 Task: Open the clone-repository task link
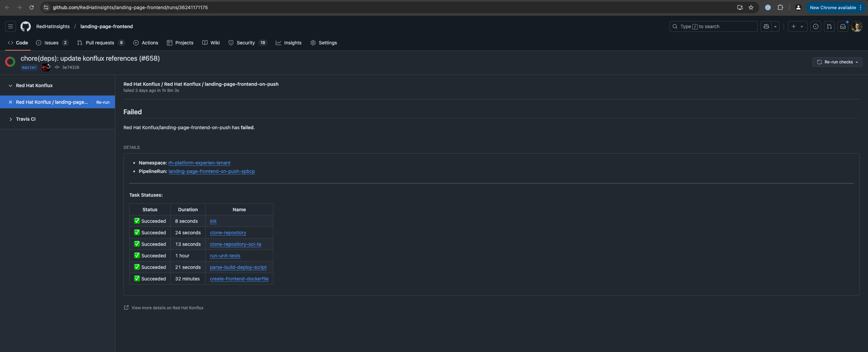coord(228,233)
